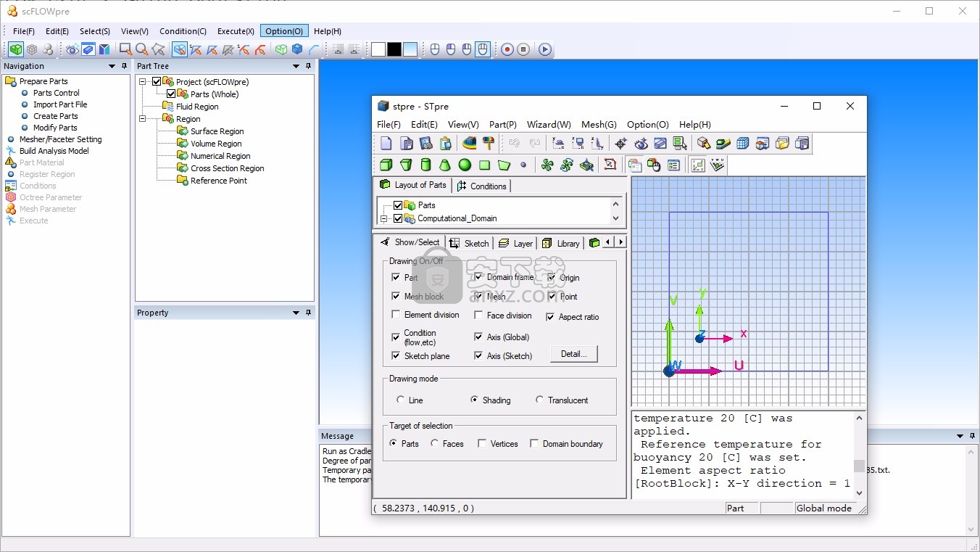This screenshot has height=552, width=980.
Task: Click the magnifier zoom icon in scFLOWpre toolbar
Action: pos(142,49)
